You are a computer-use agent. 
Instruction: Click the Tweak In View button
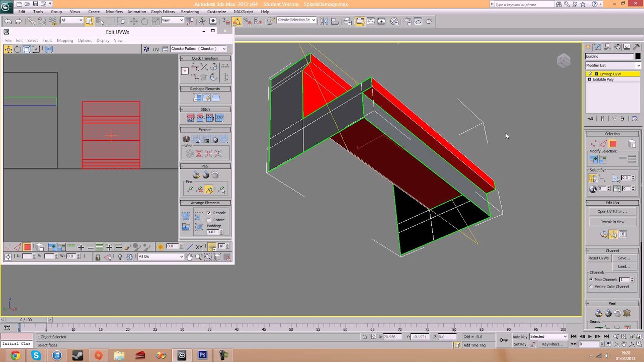(x=612, y=222)
